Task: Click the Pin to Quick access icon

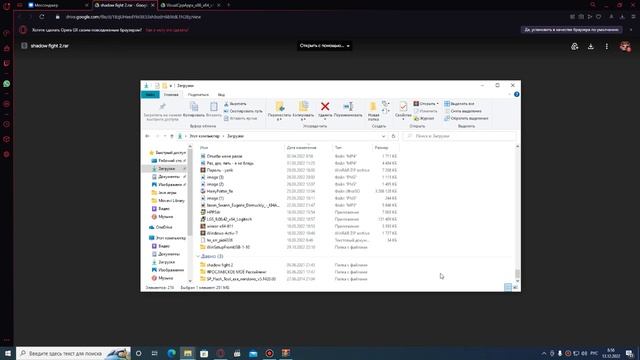Action: click(162, 107)
